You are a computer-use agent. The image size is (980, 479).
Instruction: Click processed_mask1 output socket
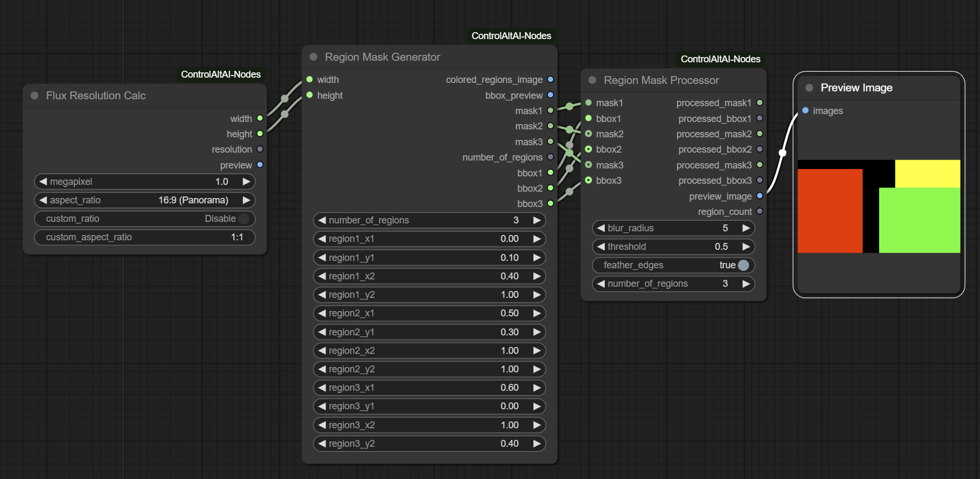point(759,102)
